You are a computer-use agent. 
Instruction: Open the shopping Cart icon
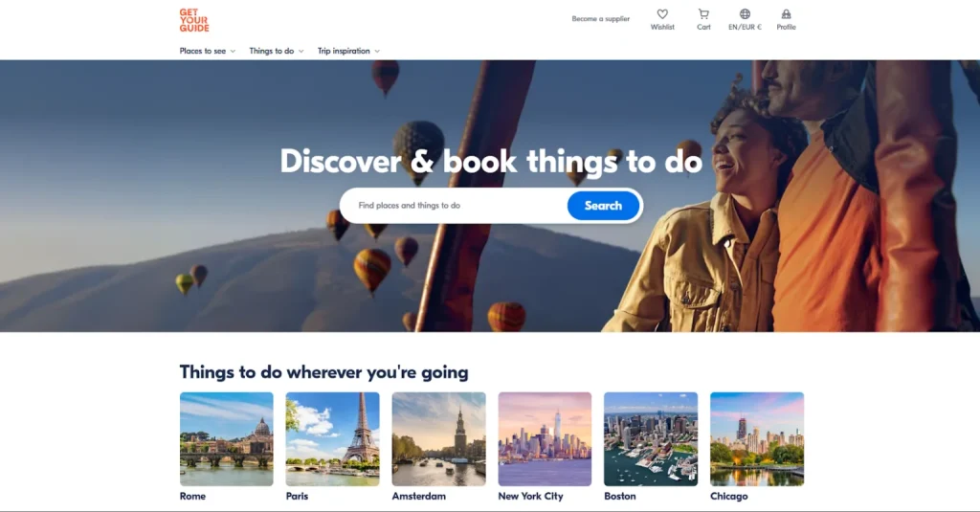[x=703, y=13]
